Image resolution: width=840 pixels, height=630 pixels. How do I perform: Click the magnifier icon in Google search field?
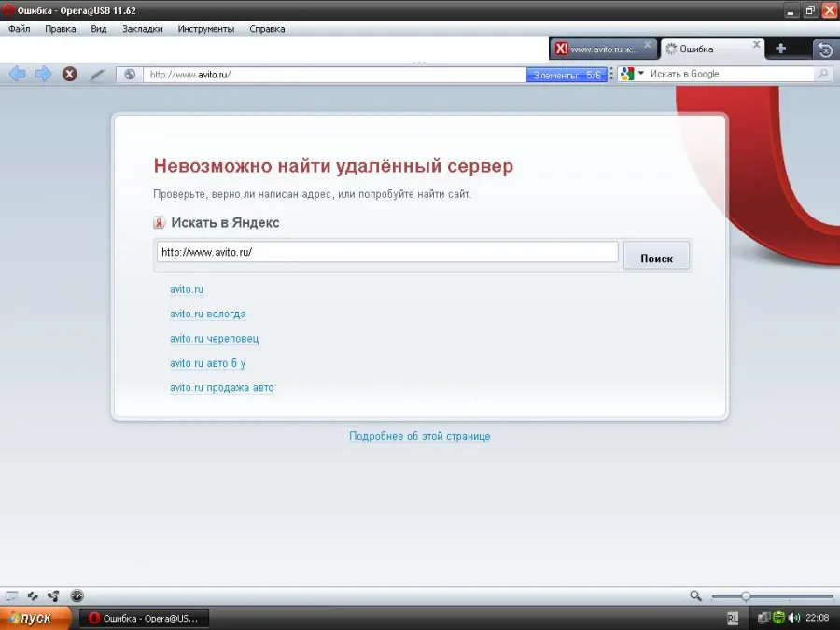(823, 74)
